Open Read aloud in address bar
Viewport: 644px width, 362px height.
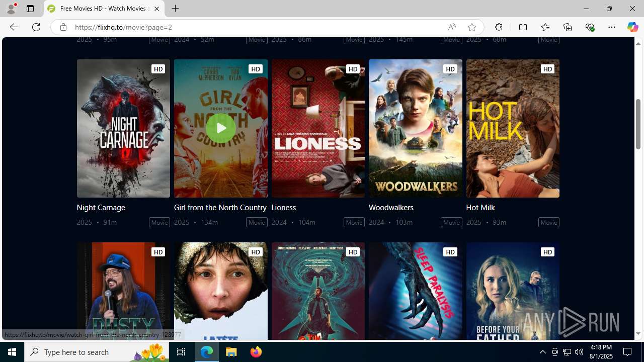point(451,27)
